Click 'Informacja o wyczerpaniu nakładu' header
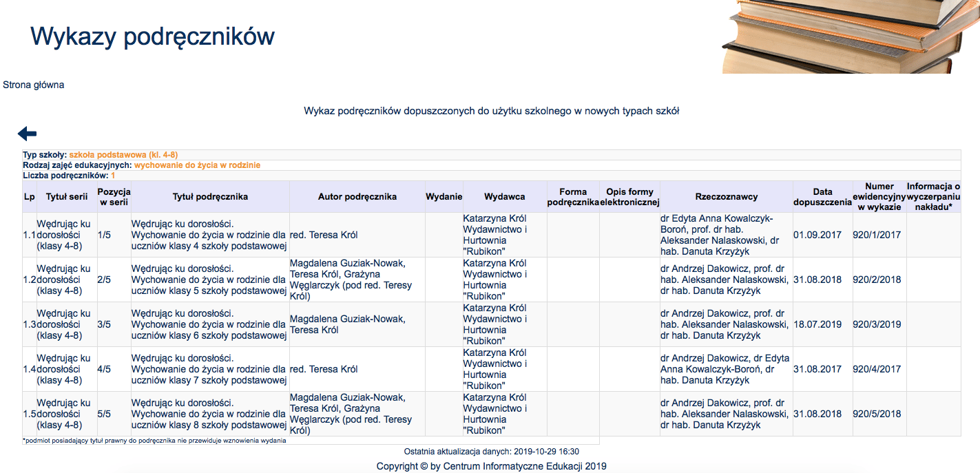The image size is (980, 473). 934,196
